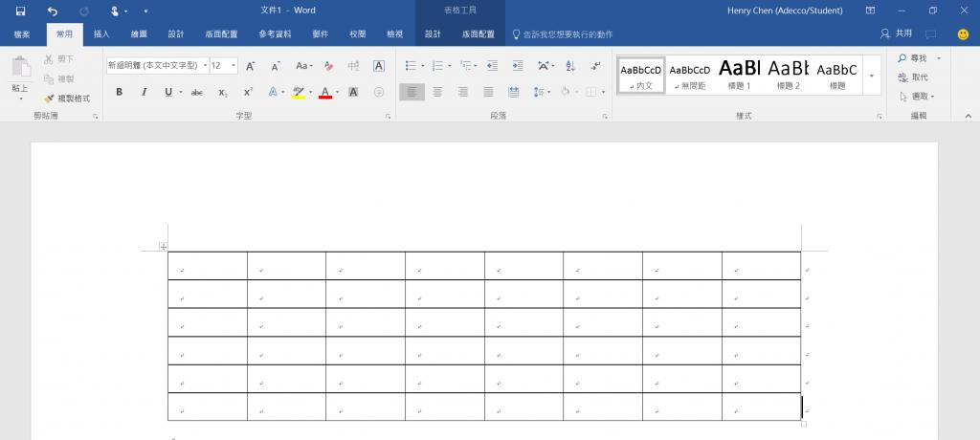Switch to the 插入 (Insert) tab
This screenshot has height=440, width=980.
101,34
